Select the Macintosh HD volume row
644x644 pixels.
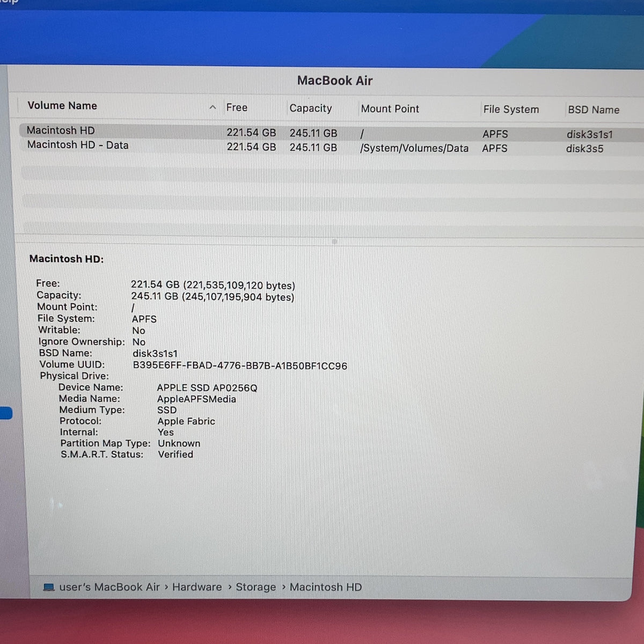332,132
